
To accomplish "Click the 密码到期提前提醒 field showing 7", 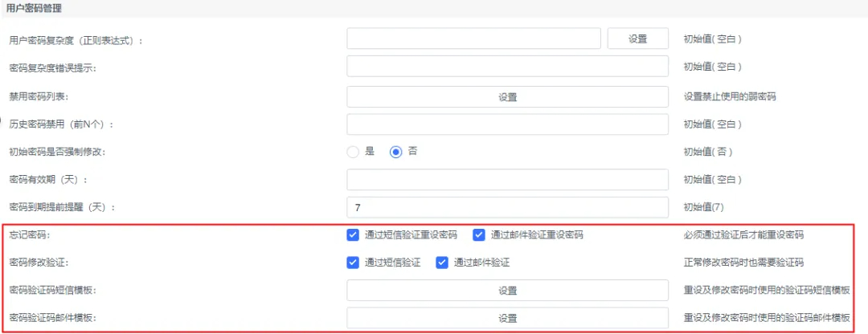I will (x=508, y=207).
